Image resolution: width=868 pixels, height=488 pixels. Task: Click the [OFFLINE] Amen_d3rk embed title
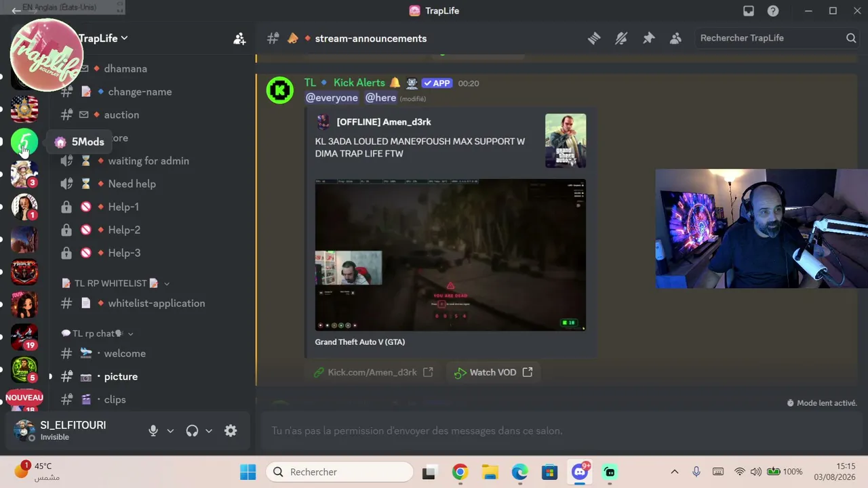click(x=384, y=122)
